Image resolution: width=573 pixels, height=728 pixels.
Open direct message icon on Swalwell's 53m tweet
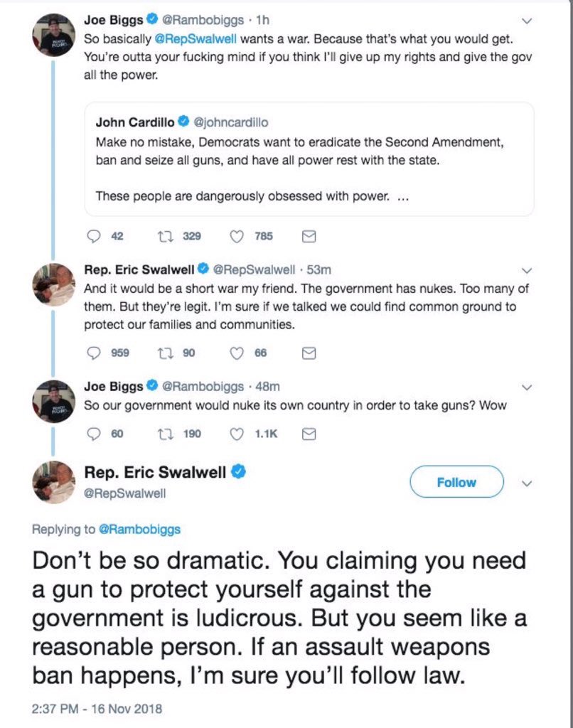(309, 353)
